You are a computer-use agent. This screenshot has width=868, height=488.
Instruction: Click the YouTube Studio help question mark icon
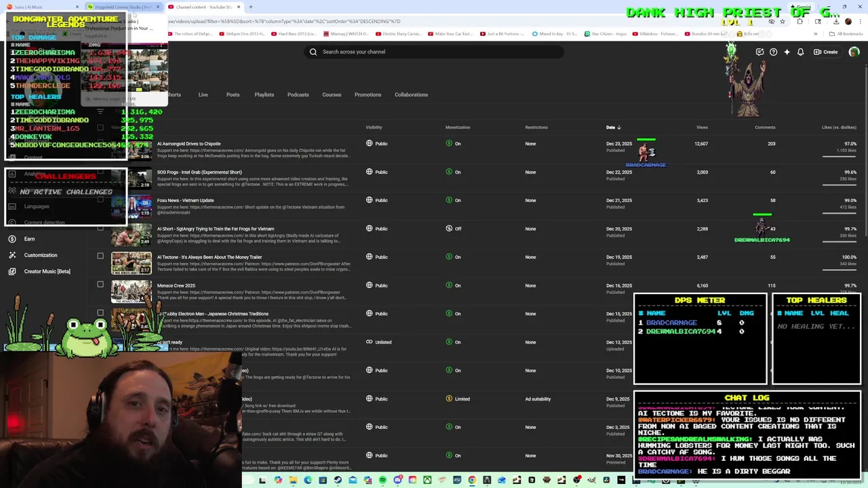click(773, 52)
